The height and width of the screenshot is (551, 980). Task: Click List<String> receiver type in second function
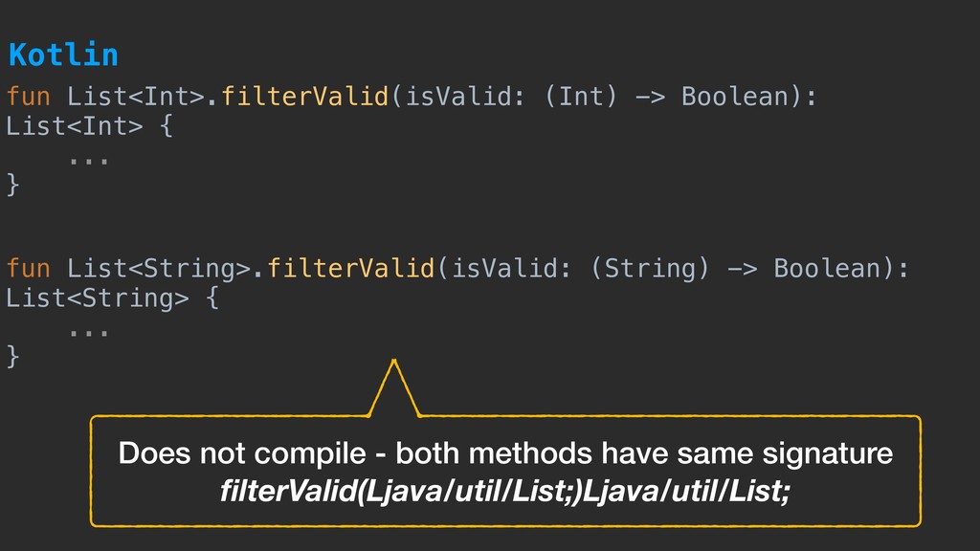(x=159, y=269)
